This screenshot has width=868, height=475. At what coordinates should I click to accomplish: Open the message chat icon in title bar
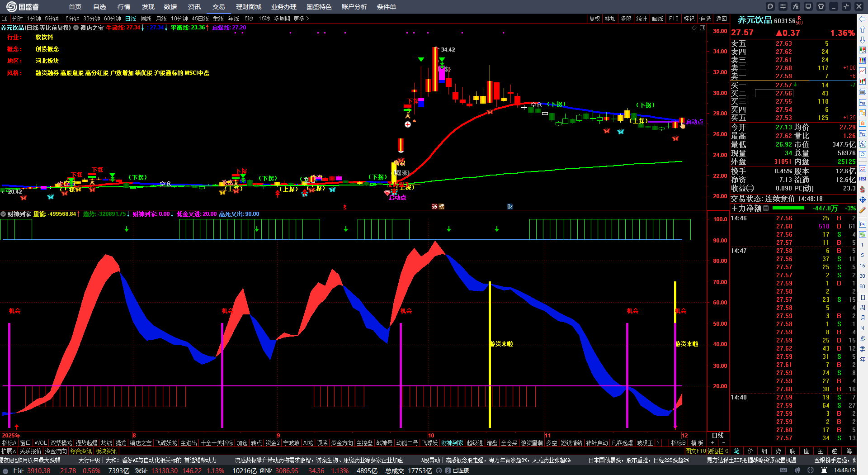(770, 6)
